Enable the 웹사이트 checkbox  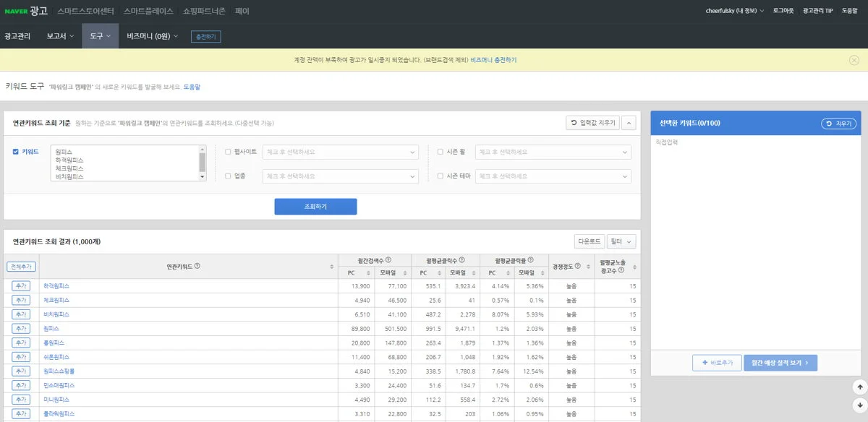[x=228, y=152]
